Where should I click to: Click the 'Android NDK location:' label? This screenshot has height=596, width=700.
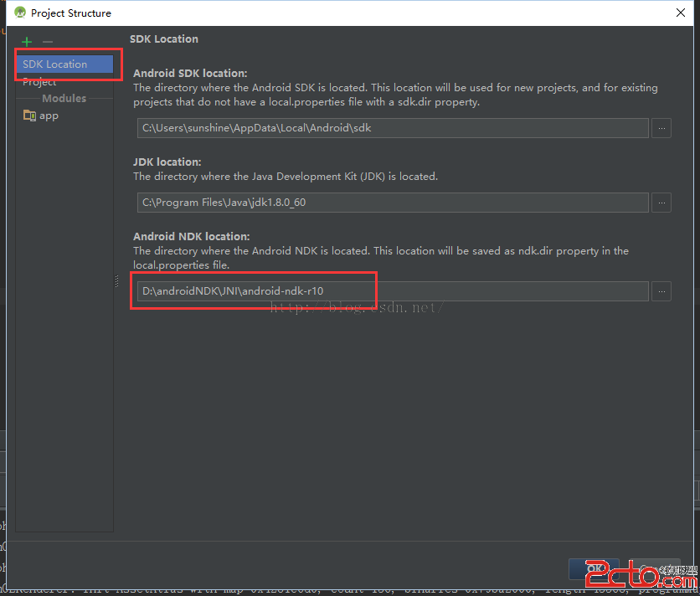[x=191, y=237]
